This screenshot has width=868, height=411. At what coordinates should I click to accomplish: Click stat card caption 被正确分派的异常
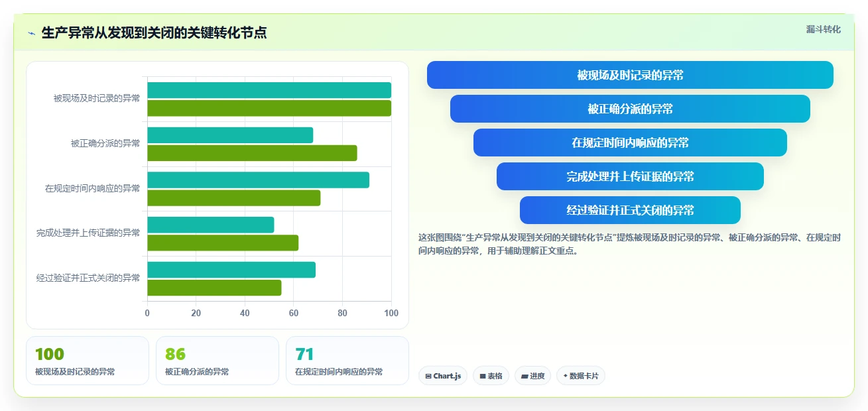click(x=197, y=372)
